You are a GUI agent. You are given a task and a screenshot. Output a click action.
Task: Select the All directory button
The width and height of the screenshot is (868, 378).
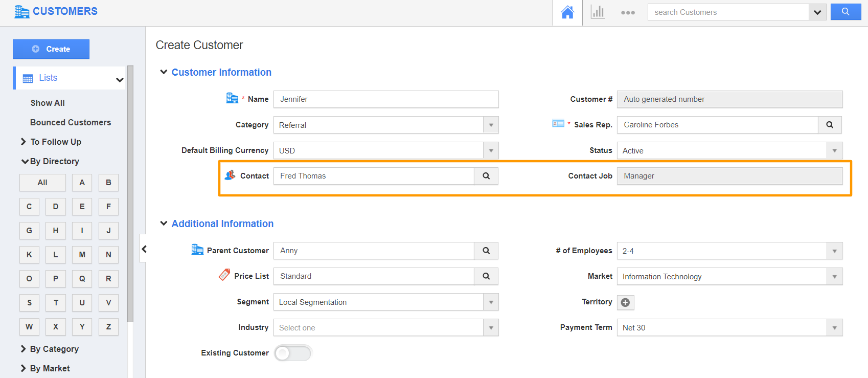click(42, 183)
